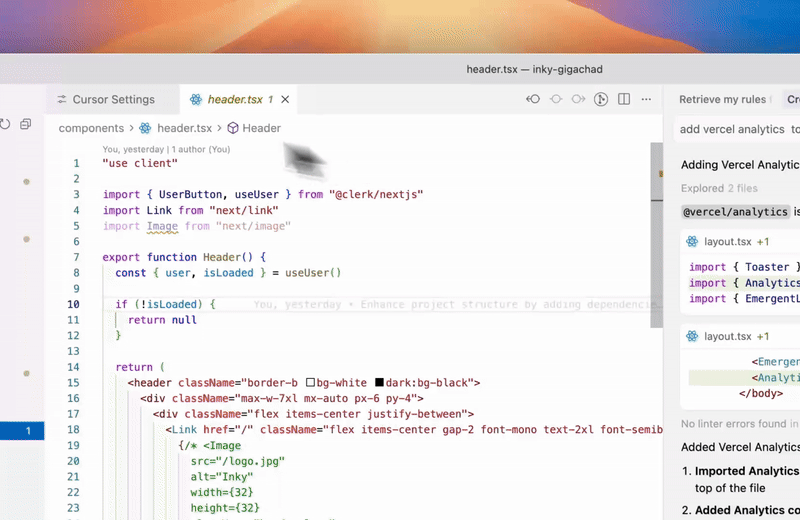Open the header.tsx breadcrumb dropdown
This screenshot has height=520, width=800.
coord(184,128)
